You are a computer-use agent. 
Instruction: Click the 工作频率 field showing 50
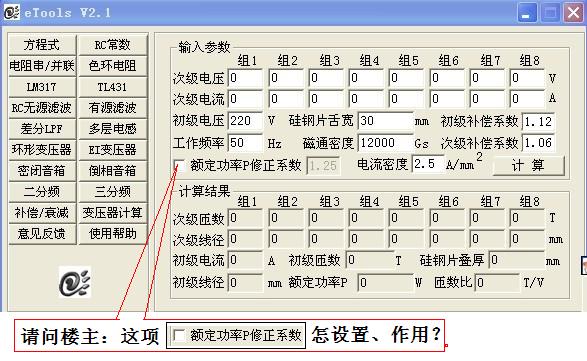(245, 143)
